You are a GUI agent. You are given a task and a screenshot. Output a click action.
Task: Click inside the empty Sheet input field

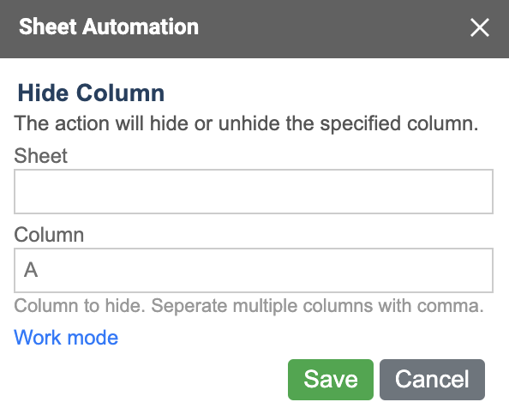(x=254, y=192)
